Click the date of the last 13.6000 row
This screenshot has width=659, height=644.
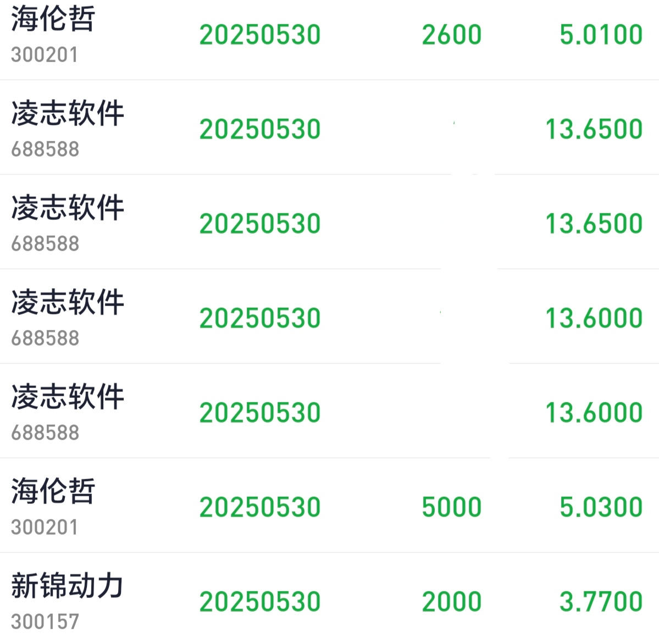click(x=260, y=413)
